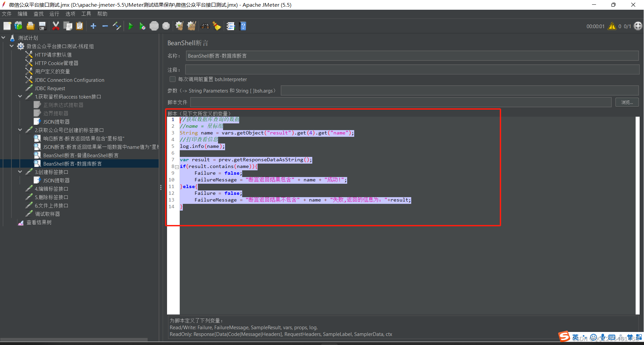Click the warning triangle log icon
The height and width of the screenshot is (345, 644).
point(612,26)
